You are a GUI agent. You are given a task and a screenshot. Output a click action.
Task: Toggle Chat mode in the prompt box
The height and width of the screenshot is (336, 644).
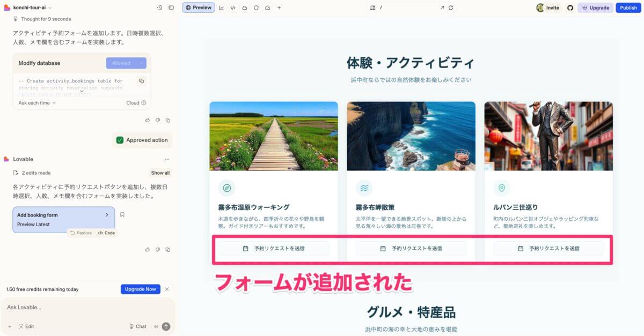pos(138,326)
